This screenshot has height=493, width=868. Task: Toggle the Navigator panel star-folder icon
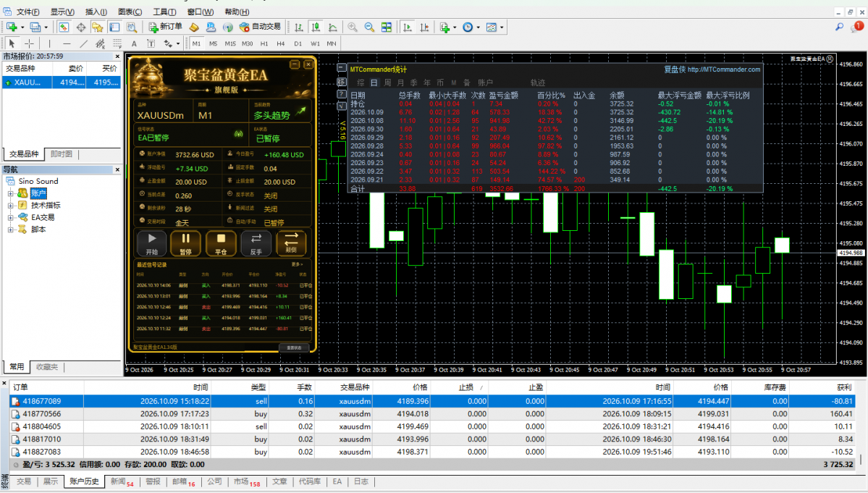[x=98, y=27]
